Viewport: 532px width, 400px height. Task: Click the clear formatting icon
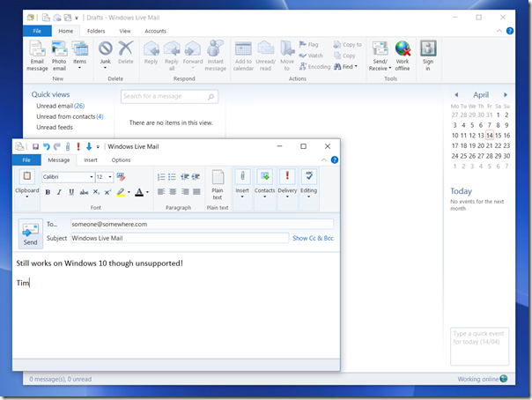(121, 177)
